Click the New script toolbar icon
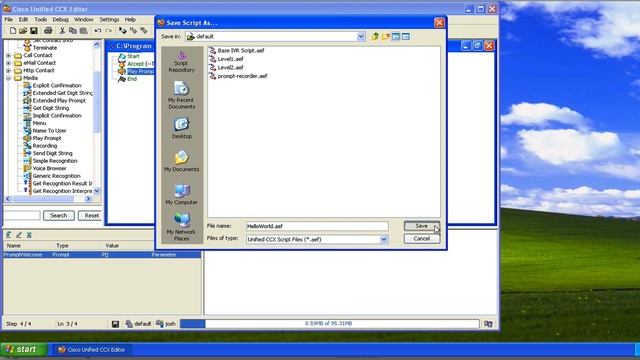Image resolution: width=640 pixels, height=360 pixels. click(x=13, y=31)
